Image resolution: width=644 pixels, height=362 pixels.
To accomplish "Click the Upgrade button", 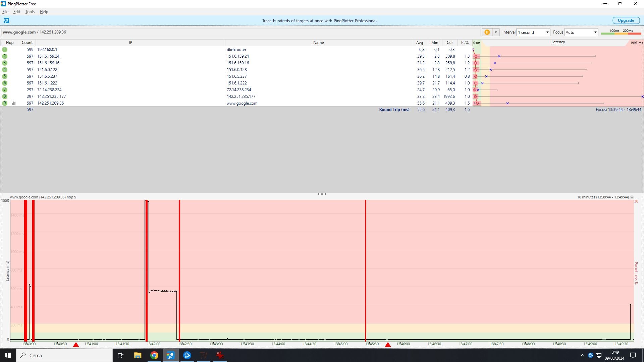I will pyautogui.click(x=626, y=20).
